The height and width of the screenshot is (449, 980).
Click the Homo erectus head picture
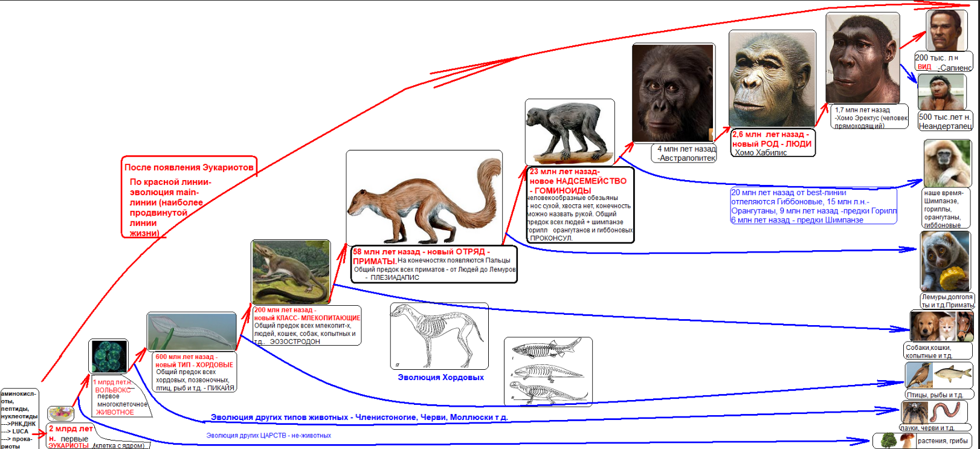coord(862,58)
